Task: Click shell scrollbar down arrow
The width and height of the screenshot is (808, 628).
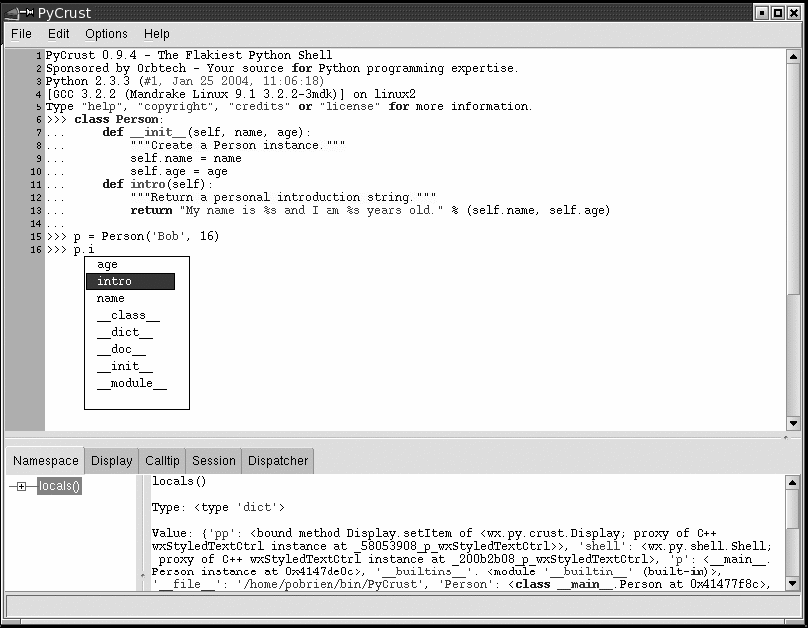Action: (793, 424)
